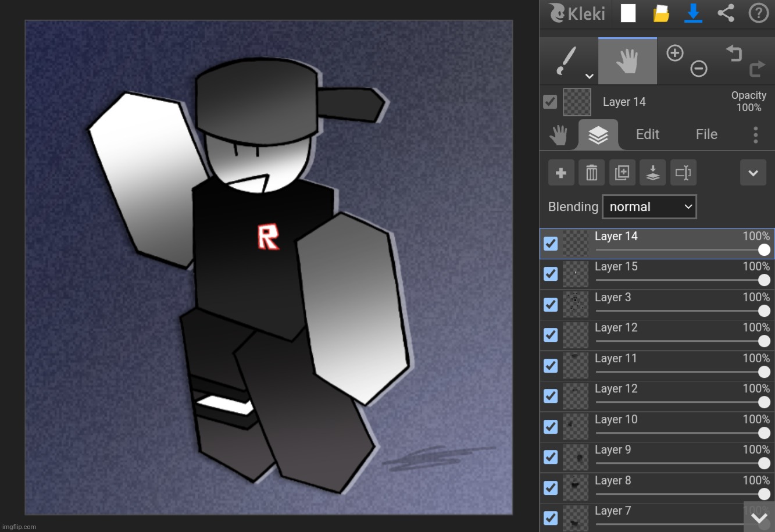Image resolution: width=775 pixels, height=532 pixels.
Task: Open the Edit tab
Action: click(x=648, y=134)
